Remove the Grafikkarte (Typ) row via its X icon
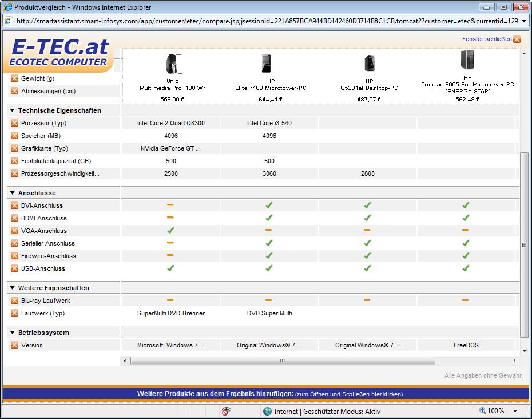Image resolution: width=532 pixels, height=419 pixels. click(14, 148)
